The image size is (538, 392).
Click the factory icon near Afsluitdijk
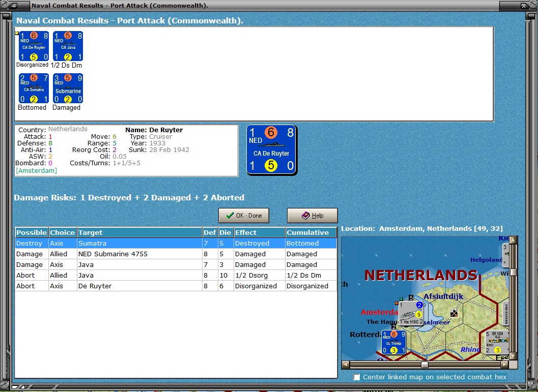454,313
